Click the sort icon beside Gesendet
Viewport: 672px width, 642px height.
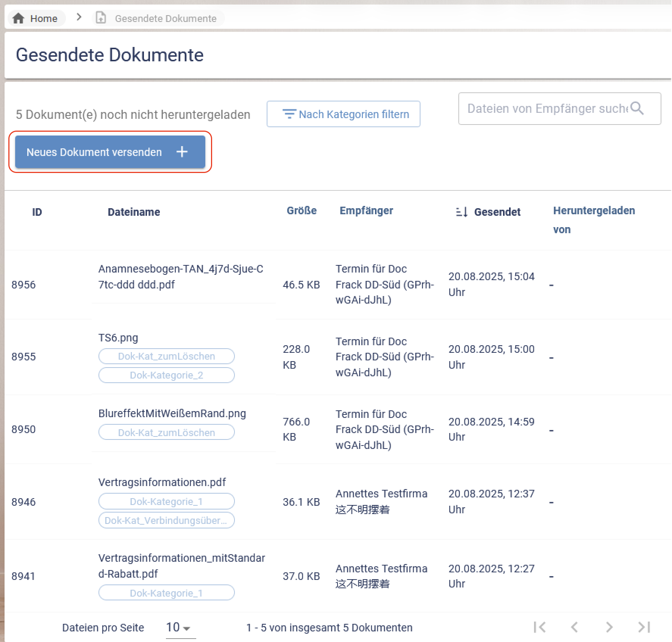(x=461, y=212)
